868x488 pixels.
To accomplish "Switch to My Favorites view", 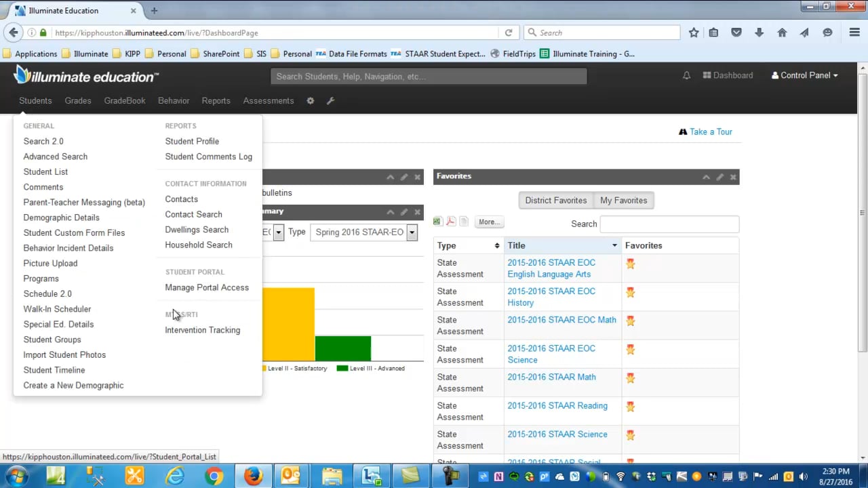I will (x=623, y=201).
